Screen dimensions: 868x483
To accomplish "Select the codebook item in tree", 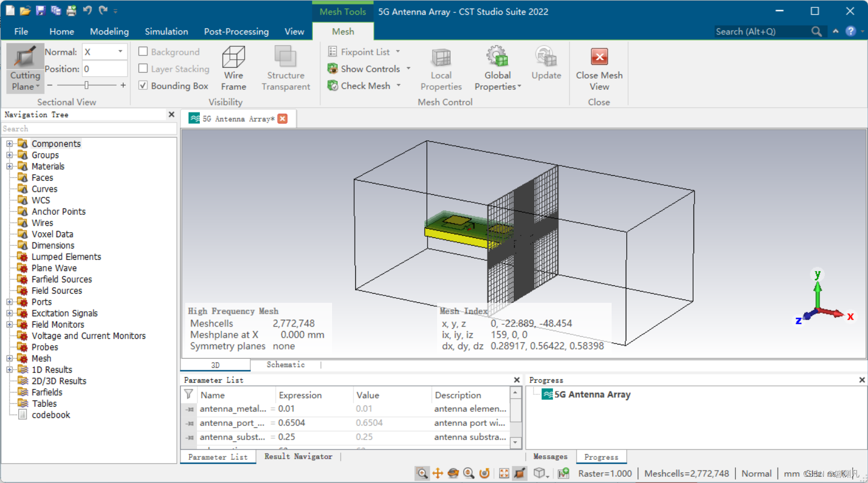I will point(51,415).
